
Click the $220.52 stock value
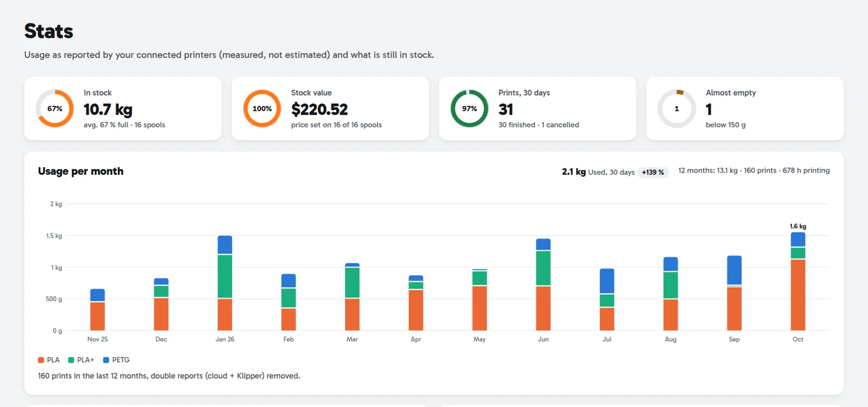click(x=319, y=110)
